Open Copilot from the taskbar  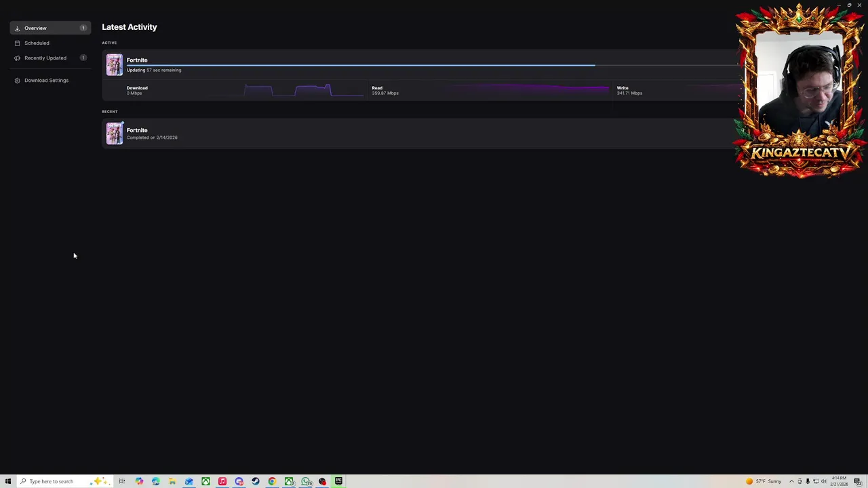(139, 481)
